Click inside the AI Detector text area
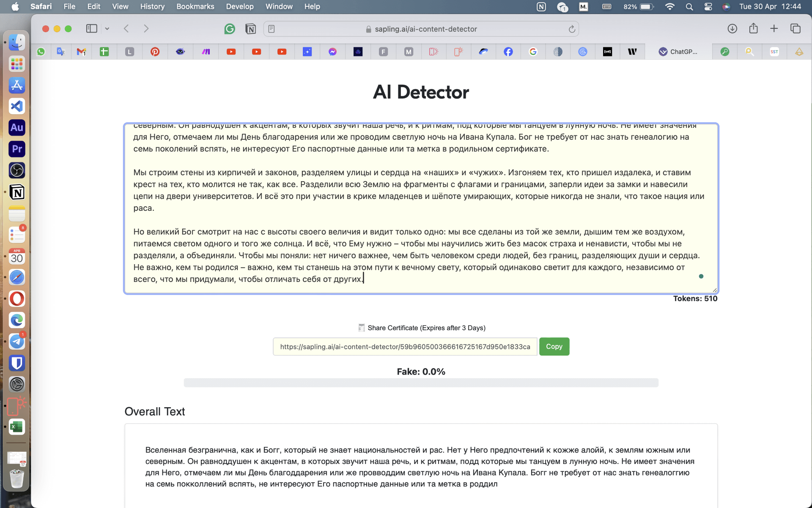Image resolution: width=812 pixels, height=508 pixels. click(x=421, y=208)
